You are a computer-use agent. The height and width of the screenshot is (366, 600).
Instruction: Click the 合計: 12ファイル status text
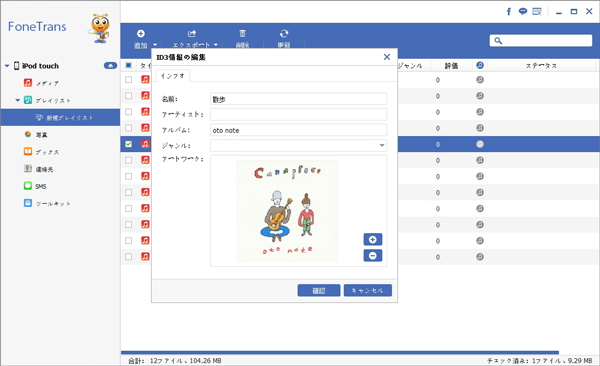click(174, 361)
